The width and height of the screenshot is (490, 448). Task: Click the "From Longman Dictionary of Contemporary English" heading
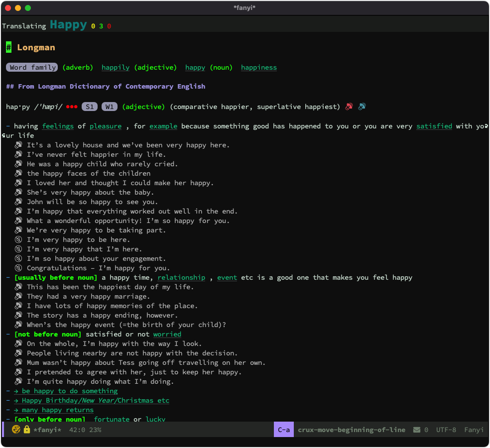pos(112,87)
